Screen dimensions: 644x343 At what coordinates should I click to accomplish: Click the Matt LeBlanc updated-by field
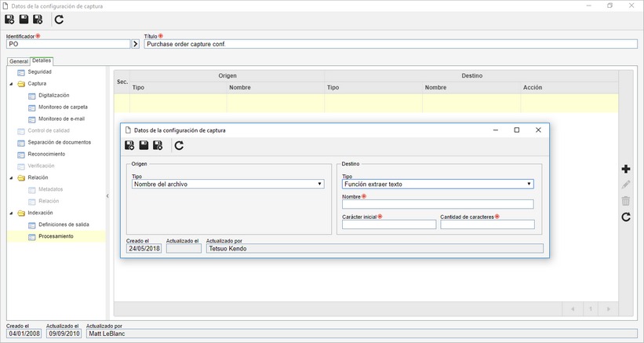[x=362, y=334]
